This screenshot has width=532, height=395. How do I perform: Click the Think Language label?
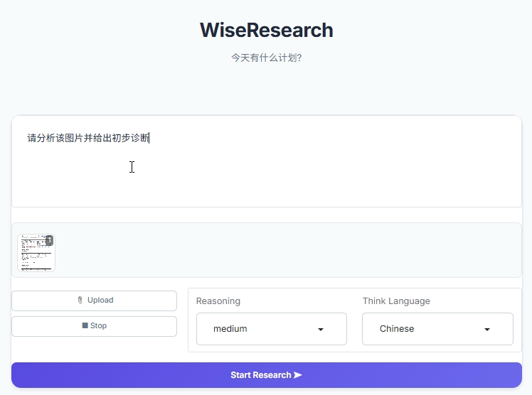point(396,301)
